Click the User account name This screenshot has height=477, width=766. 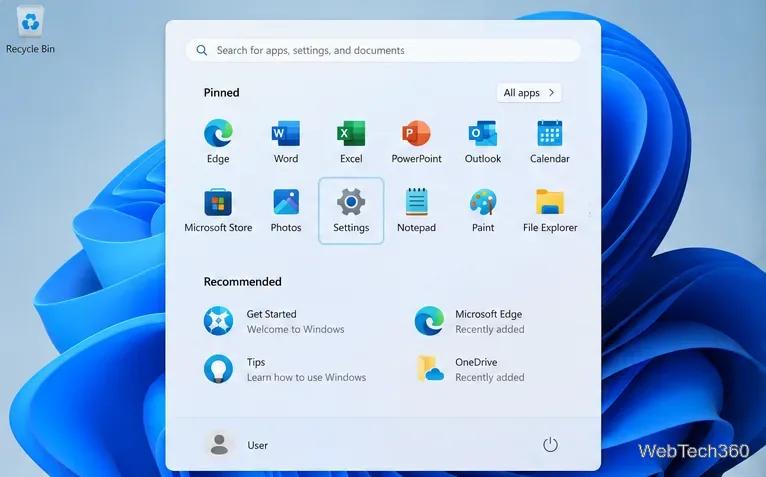tap(257, 445)
